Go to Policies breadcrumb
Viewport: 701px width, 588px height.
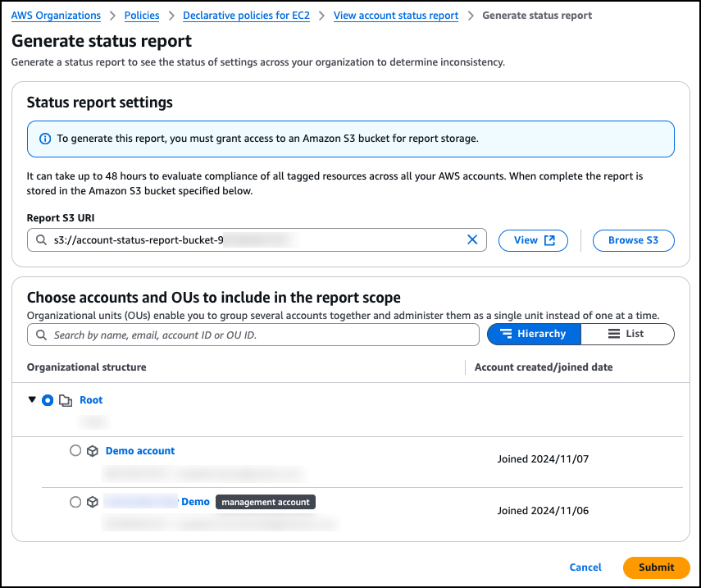tap(142, 16)
